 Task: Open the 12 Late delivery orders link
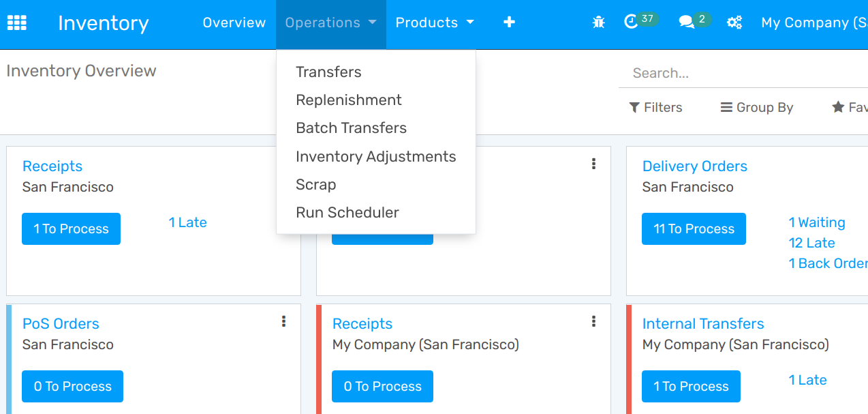811,243
